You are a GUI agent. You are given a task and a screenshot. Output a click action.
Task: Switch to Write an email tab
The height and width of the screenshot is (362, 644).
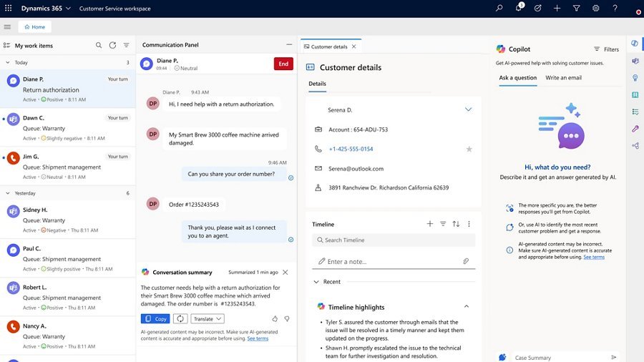563,77
